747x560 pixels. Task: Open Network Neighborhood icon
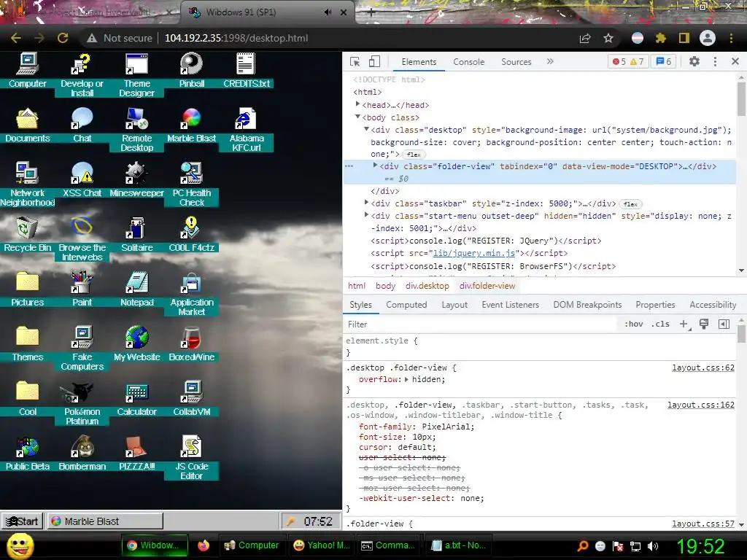(x=27, y=184)
